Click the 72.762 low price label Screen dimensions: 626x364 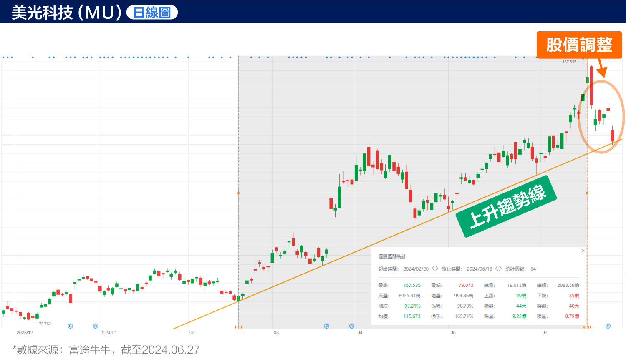click(46, 323)
